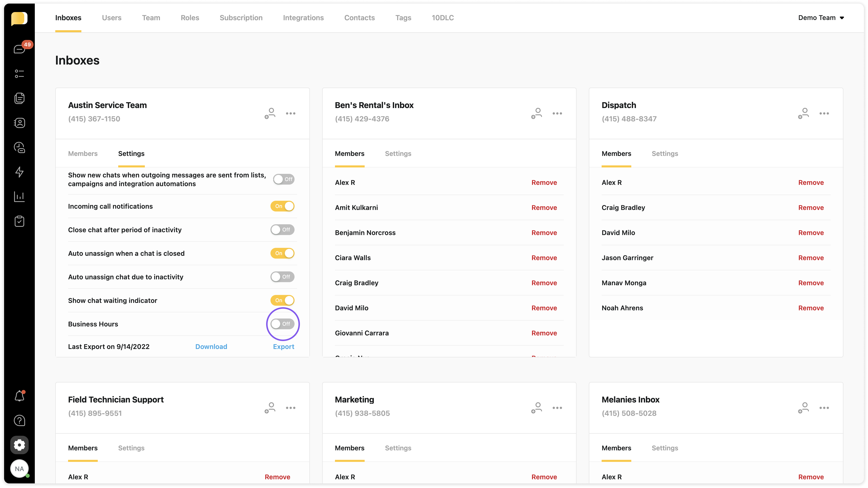The height and width of the screenshot is (488, 868).
Task: Open the Roles tab
Action: [x=190, y=17]
